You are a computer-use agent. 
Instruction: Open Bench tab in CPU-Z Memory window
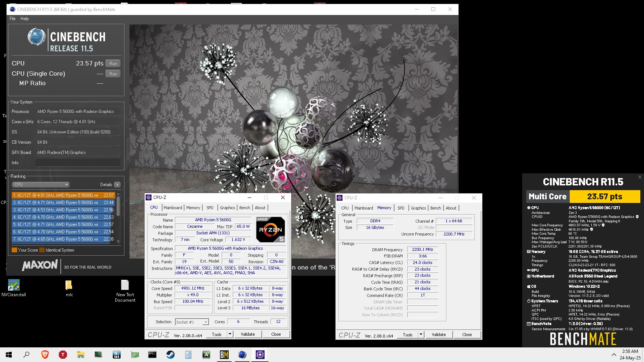435,208
